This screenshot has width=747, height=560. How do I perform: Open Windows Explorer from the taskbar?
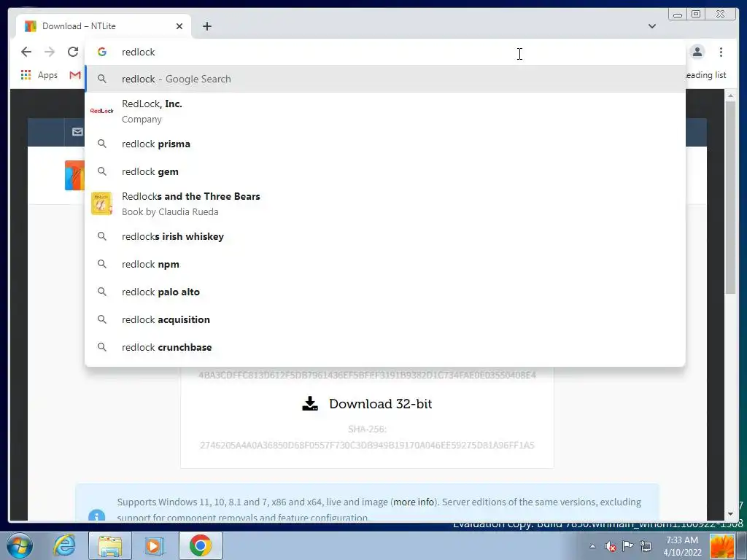point(110,545)
